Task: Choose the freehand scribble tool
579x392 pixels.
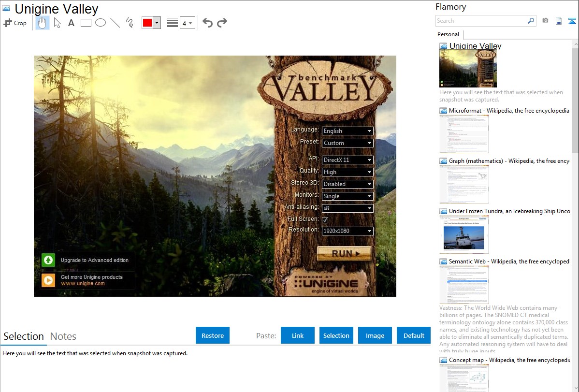Action: (130, 23)
